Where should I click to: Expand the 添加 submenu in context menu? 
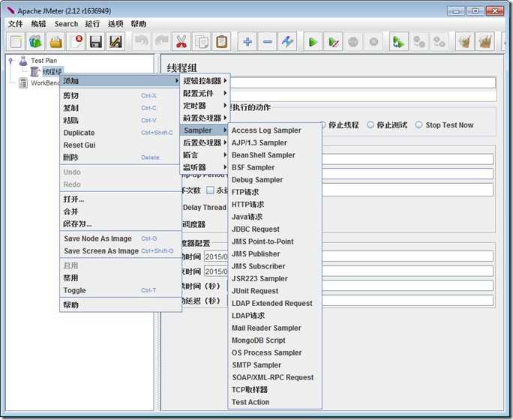click(x=120, y=81)
